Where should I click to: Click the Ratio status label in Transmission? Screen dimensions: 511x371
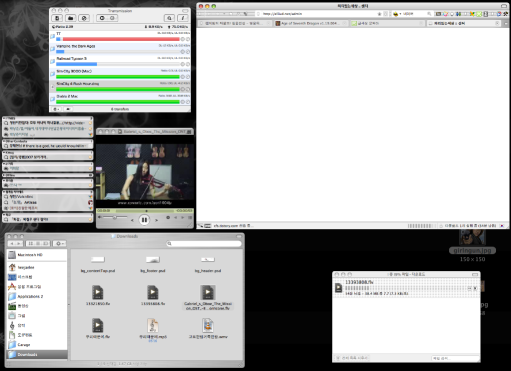(63, 27)
